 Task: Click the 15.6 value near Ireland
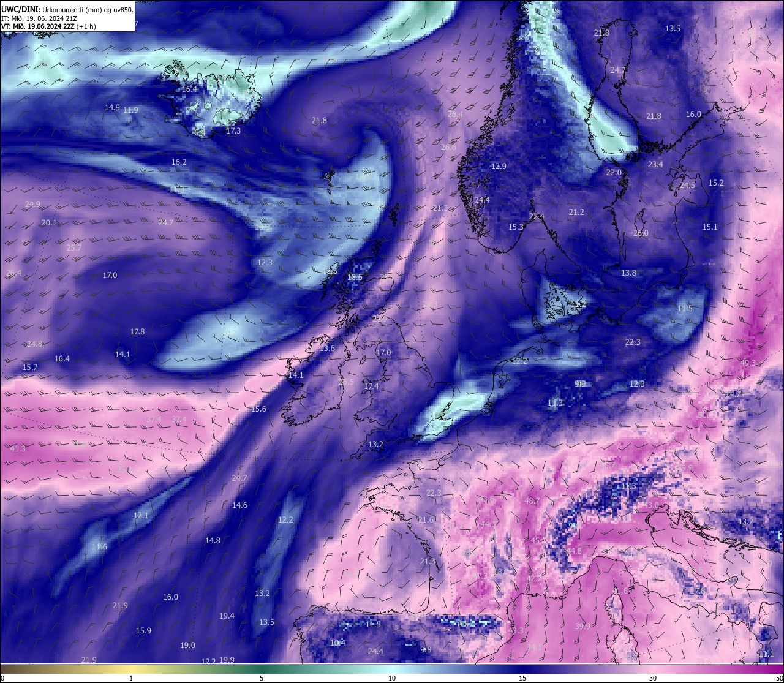[x=258, y=409]
